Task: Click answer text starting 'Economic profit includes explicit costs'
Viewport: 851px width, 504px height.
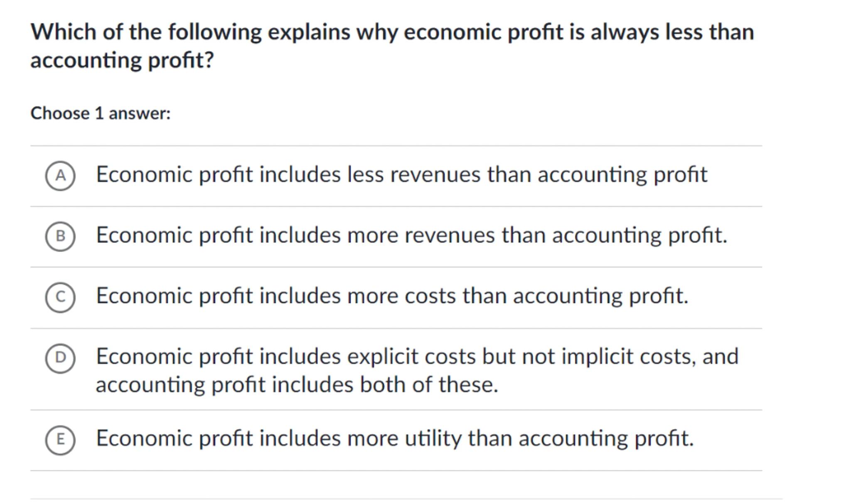Action: pos(417,357)
